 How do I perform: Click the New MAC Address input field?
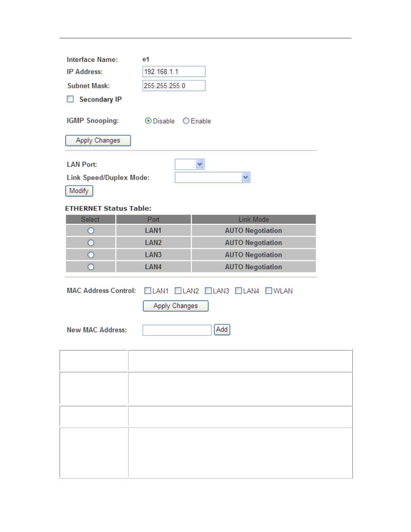point(177,330)
